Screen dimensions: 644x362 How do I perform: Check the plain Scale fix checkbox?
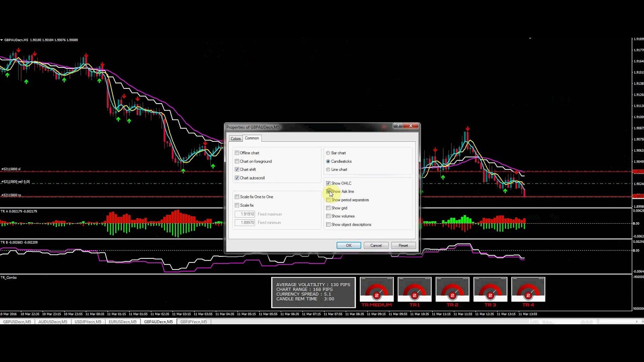pyautogui.click(x=237, y=205)
